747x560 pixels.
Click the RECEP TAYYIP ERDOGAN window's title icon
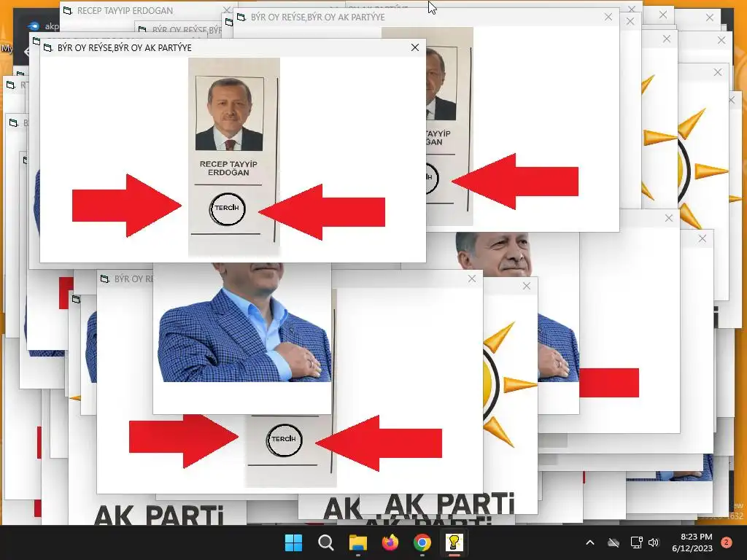[68, 10]
